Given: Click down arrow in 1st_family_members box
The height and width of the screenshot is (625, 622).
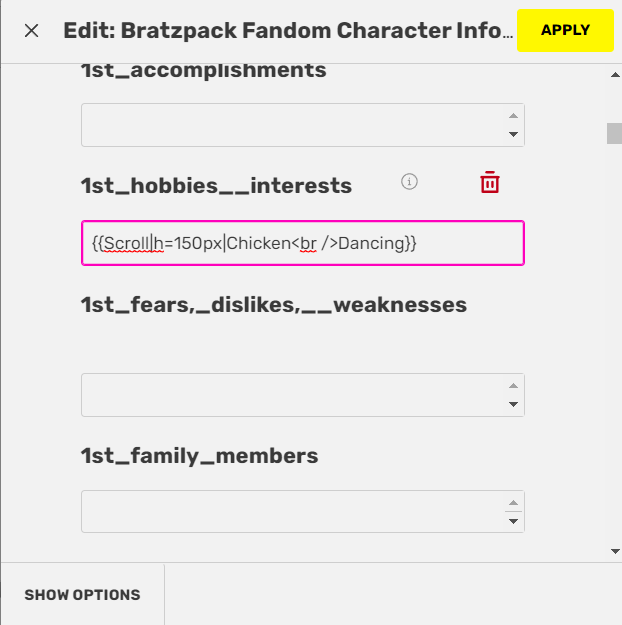Looking at the screenshot, I should [x=514, y=521].
